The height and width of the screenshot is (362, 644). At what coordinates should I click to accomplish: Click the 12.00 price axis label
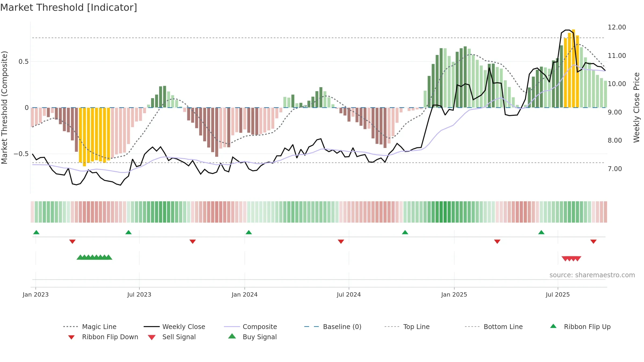pos(617,27)
